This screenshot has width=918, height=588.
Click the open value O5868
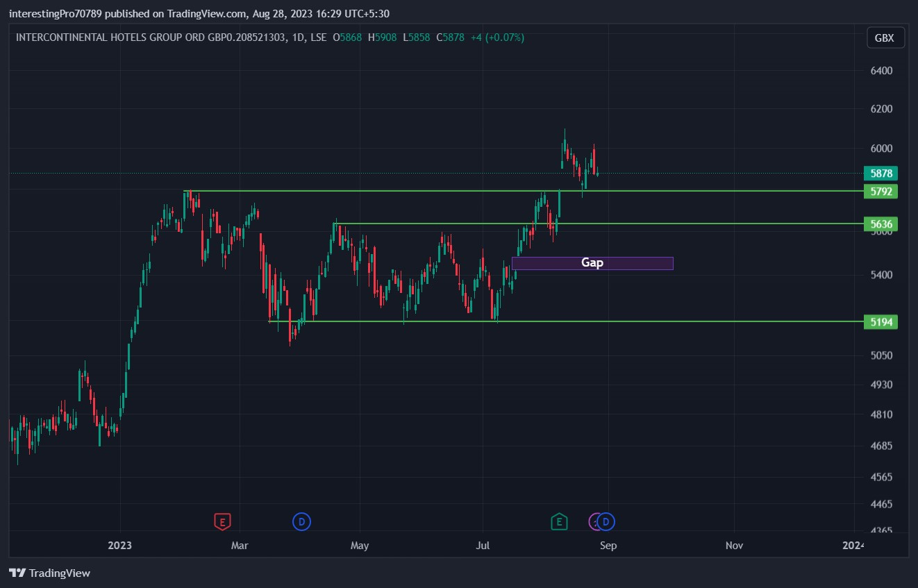click(x=347, y=37)
